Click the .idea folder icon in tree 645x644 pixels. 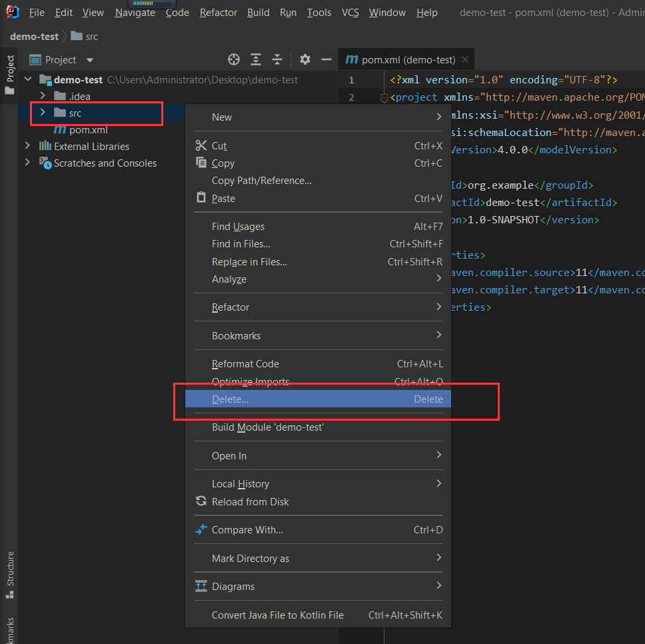[60, 96]
